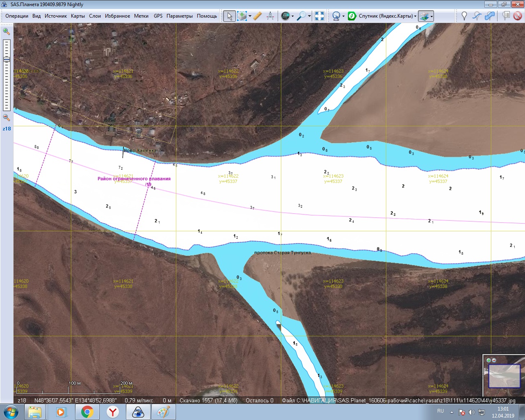Expand the selection tool dropdown arrow
The width and height of the screenshot is (525, 420).
point(250,16)
